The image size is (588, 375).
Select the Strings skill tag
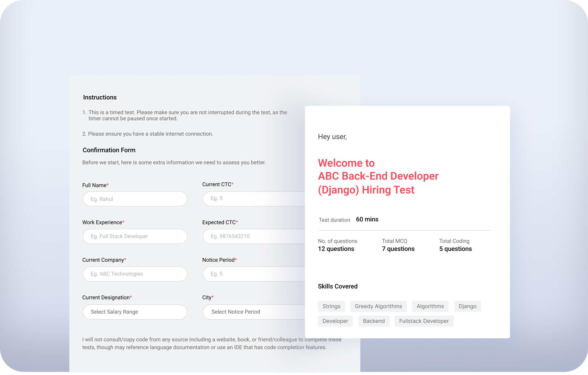(331, 306)
